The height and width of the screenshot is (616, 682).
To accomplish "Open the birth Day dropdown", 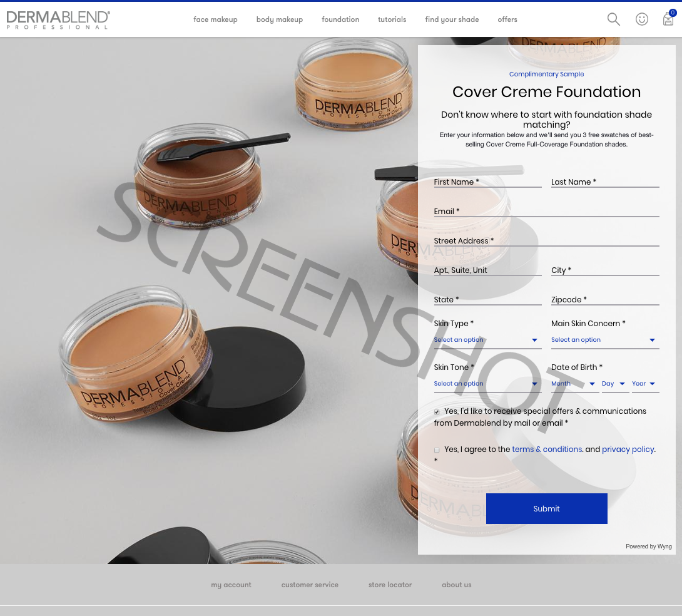I will (x=615, y=384).
